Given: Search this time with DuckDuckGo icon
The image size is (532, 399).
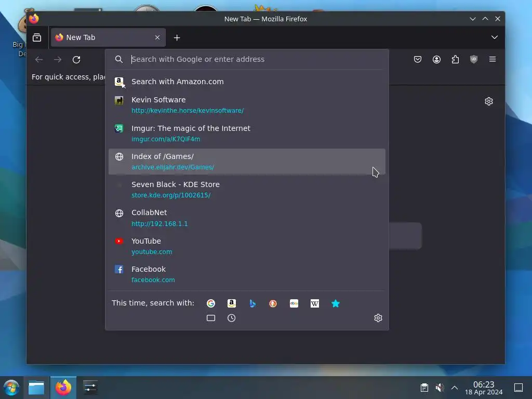Looking at the screenshot, I should point(273,303).
